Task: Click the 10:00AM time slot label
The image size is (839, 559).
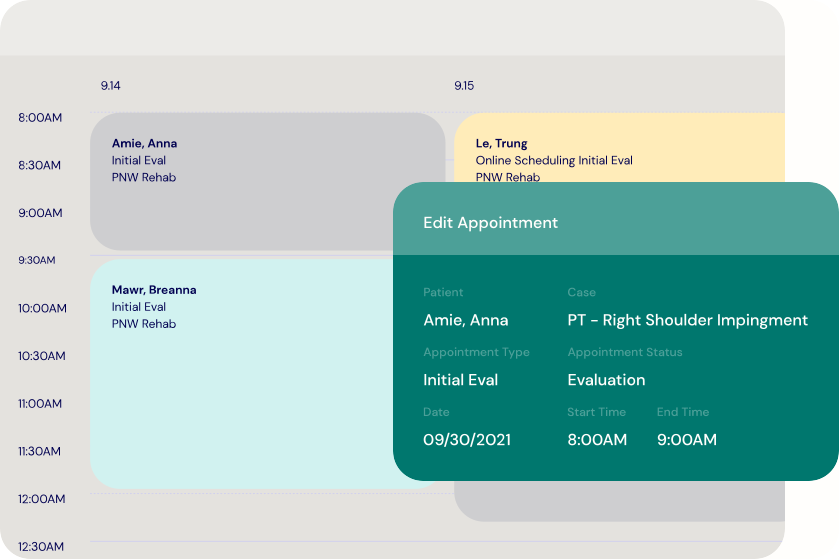Action: point(42,308)
